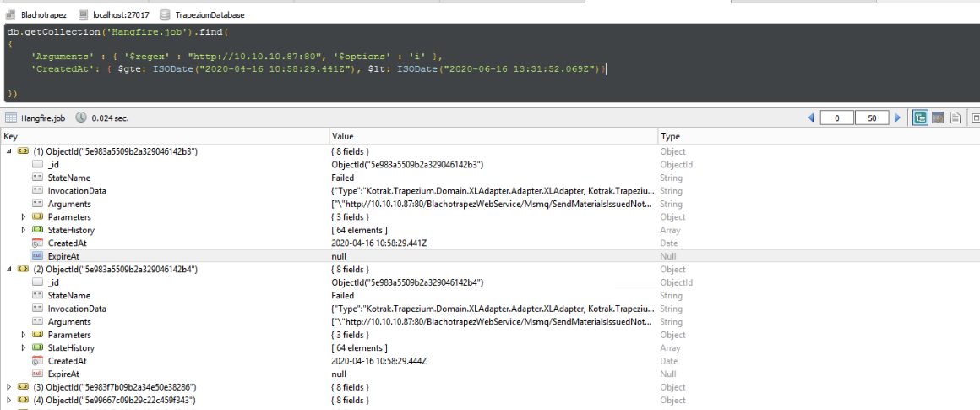Click the string icon of StateName in document (1)
The image size is (980, 410).
37,178
